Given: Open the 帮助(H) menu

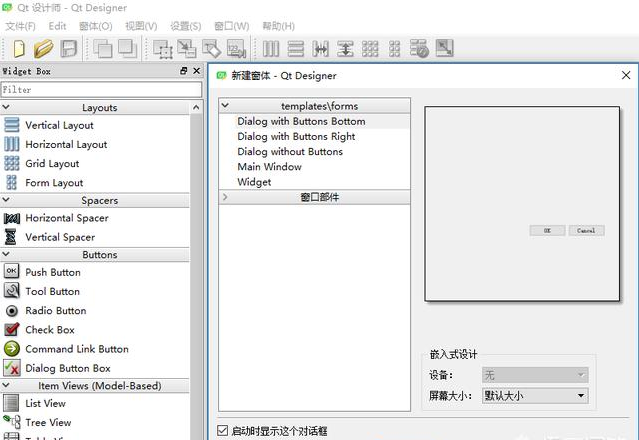Looking at the screenshot, I should 279,26.
